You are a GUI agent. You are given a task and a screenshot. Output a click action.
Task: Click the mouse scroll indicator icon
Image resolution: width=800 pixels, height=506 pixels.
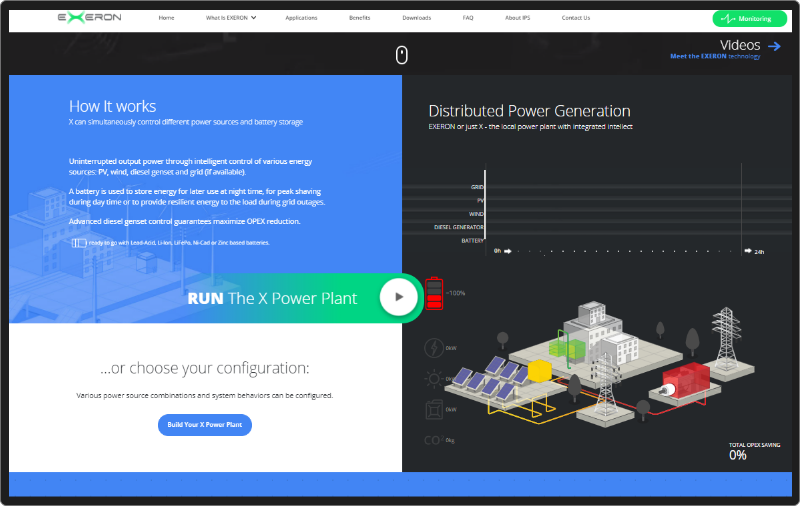tap(402, 55)
